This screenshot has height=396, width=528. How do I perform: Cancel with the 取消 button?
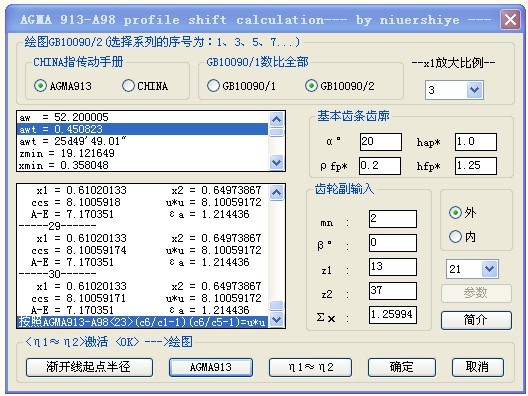478,367
